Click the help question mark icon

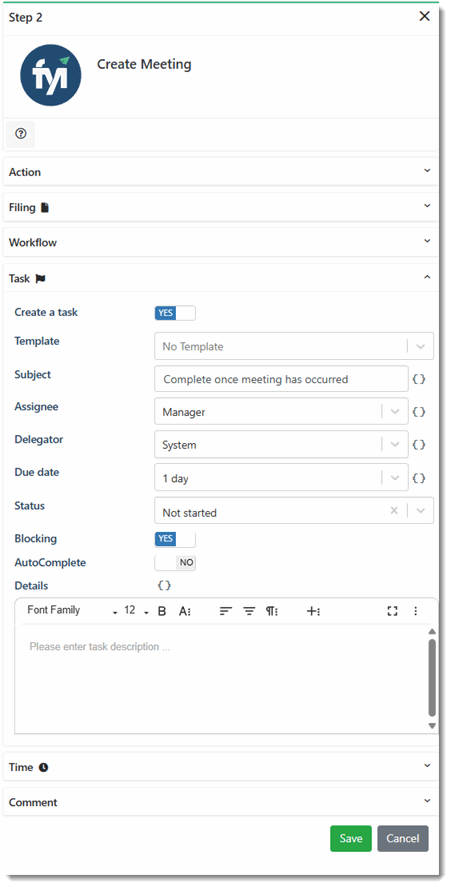(x=21, y=134)
